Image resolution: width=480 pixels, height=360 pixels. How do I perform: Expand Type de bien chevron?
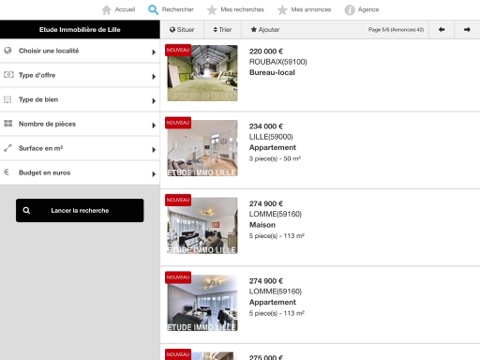click(154, 101)
